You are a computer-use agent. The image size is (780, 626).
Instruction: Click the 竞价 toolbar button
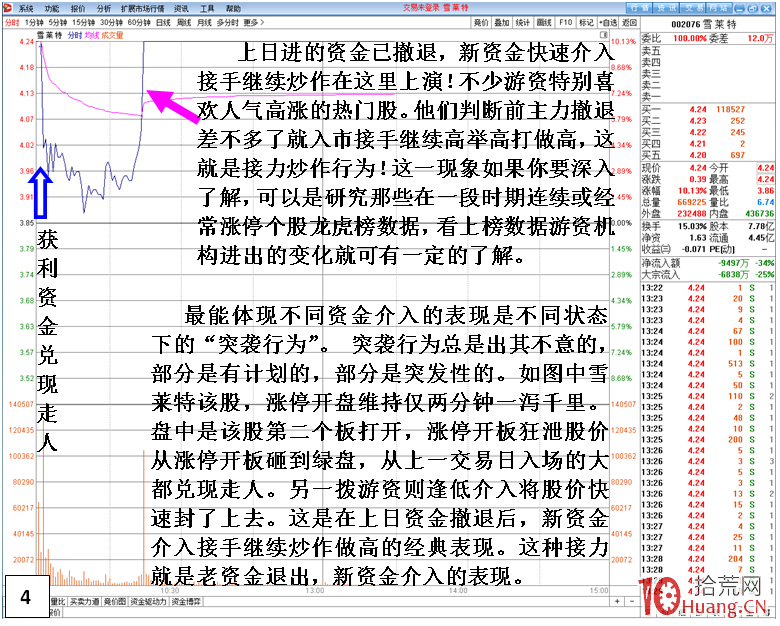click(x=481, y=22)
